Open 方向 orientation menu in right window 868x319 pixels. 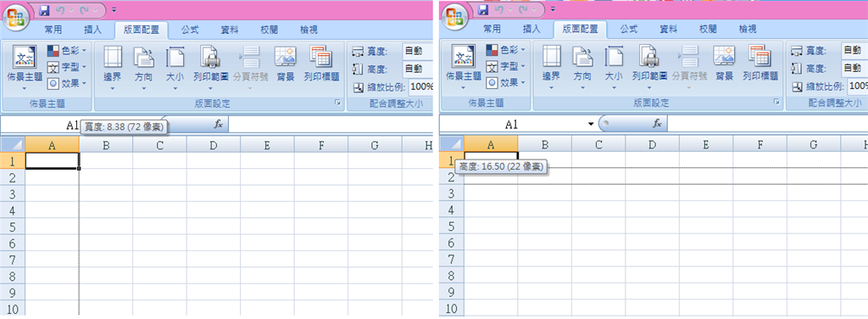click(x=581, y=68)
